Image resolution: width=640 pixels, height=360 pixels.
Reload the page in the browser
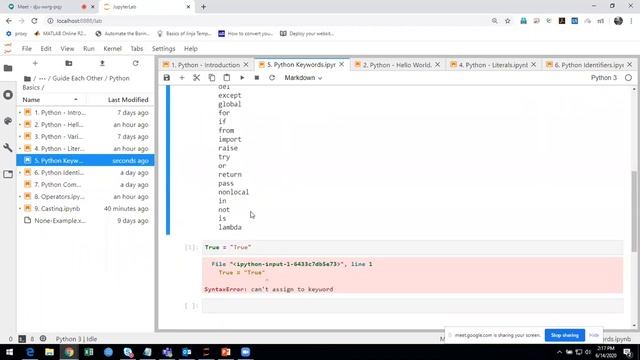(x=34, y=21)
